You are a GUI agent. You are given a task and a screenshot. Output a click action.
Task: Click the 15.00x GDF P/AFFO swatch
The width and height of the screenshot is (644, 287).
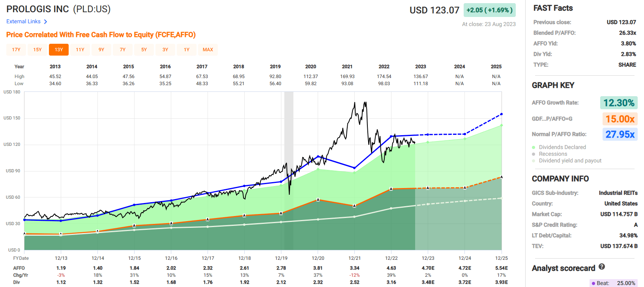620,119
